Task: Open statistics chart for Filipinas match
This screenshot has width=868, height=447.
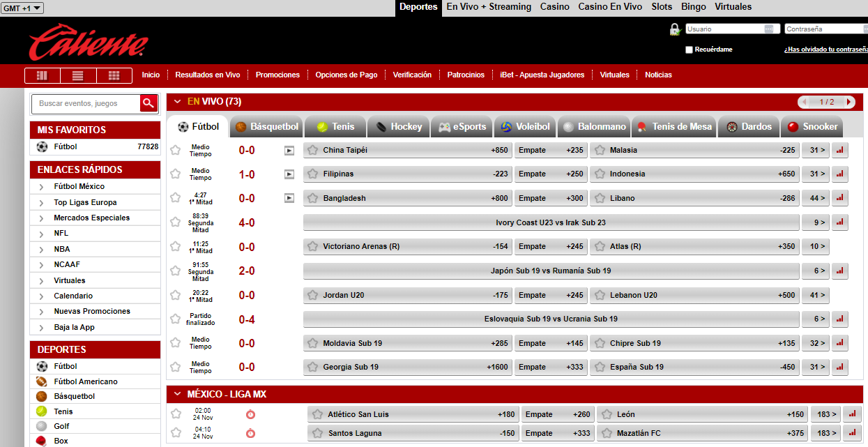Action: coord(839,174)
